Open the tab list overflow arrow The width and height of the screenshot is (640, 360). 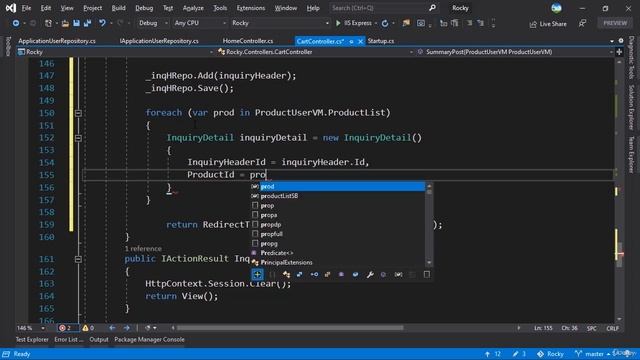pyautogui.click(x=611, y=41)
